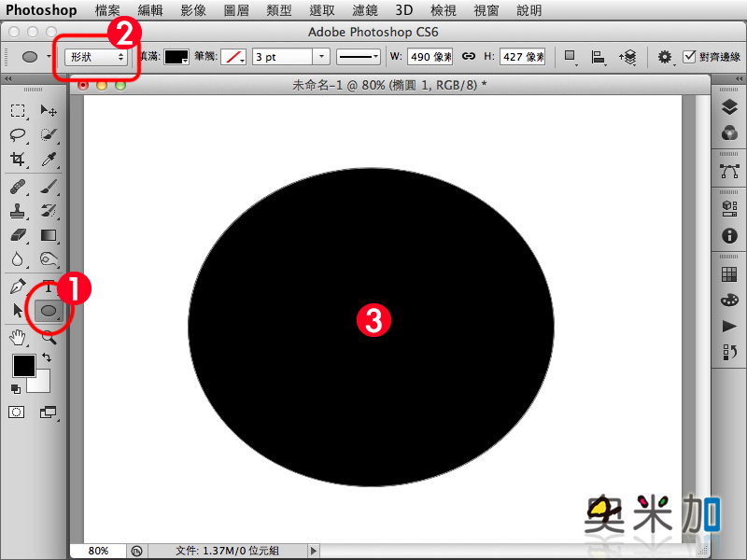Open the Paths panel icon
747x560 pixels.
pyautogui.click(x=729, y=171)
